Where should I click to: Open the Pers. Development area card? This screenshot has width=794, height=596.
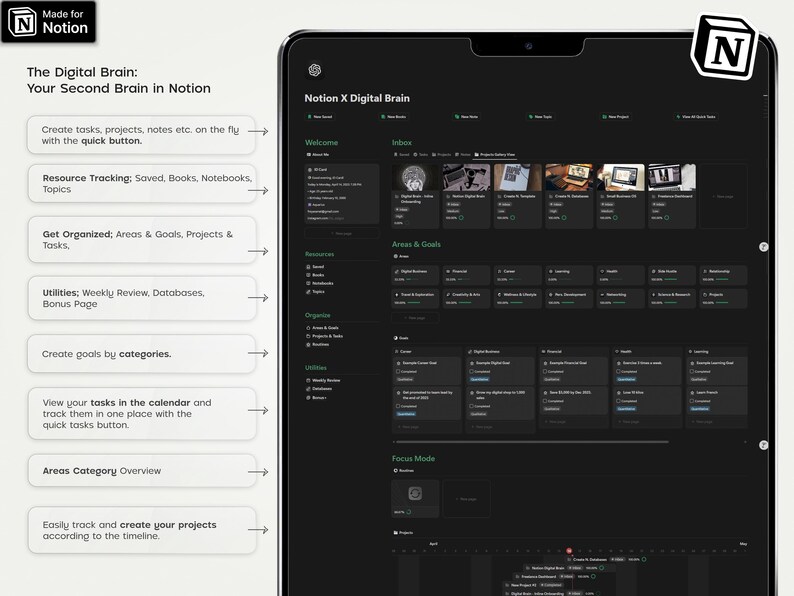(x=569, y=298)
